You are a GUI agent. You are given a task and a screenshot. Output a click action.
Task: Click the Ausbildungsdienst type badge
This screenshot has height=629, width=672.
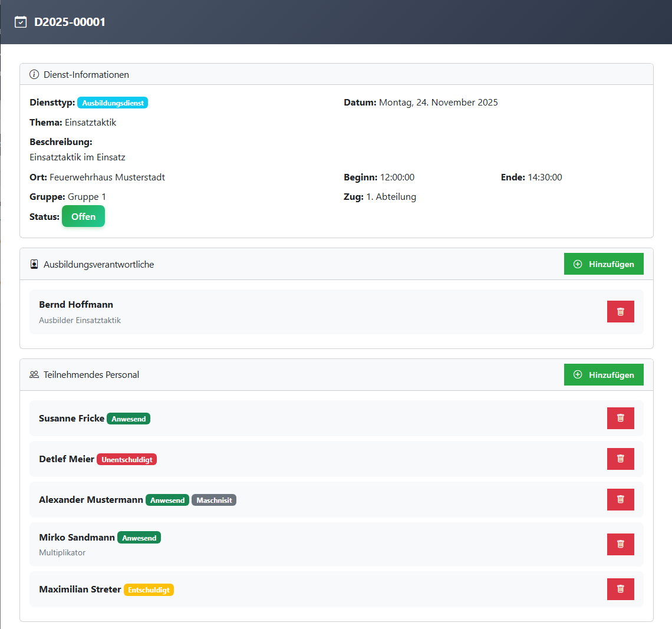[113, 103]
